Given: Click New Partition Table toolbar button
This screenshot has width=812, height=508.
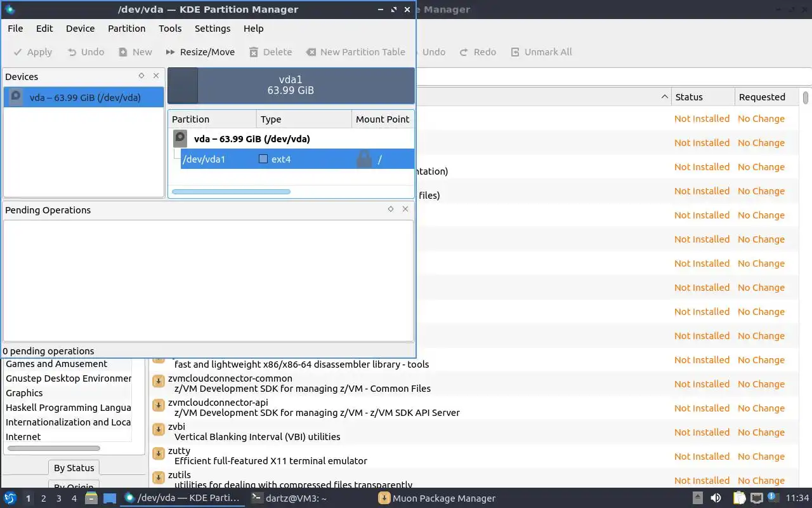Looking at the screenshot, I should (355, 52).
